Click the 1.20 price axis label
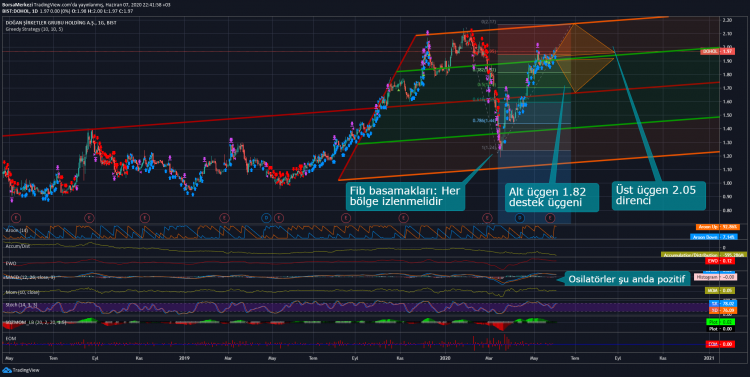750x377 pixels. pyautogui.click(x=728, y=156)
